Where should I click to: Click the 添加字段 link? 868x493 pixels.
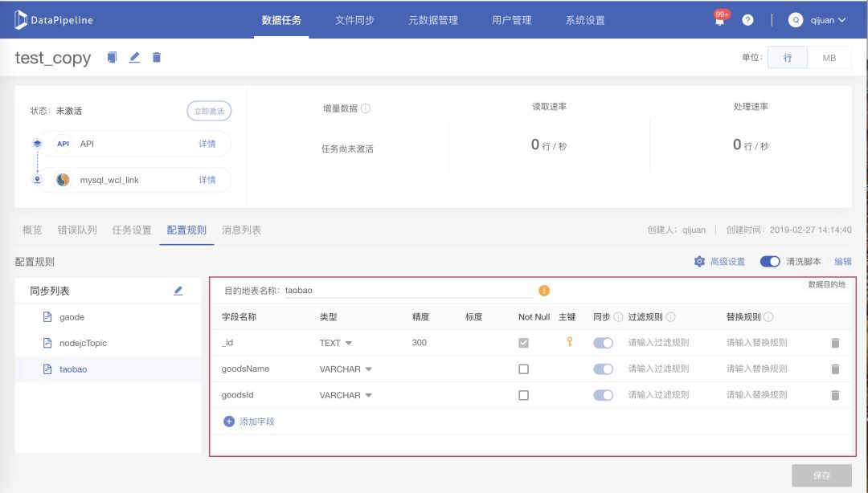point(257,422)
